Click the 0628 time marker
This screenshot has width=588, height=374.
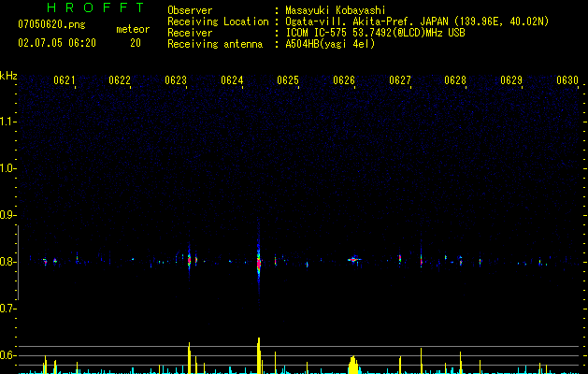[x=455, y=80]
